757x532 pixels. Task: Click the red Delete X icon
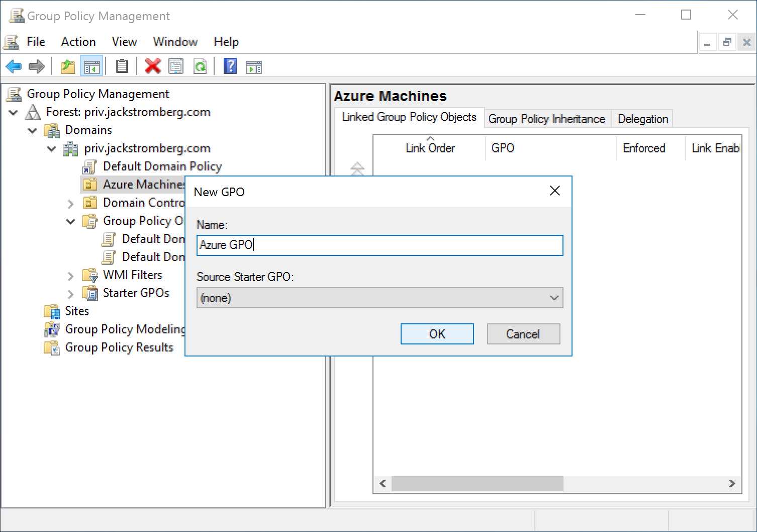(153, 66)
